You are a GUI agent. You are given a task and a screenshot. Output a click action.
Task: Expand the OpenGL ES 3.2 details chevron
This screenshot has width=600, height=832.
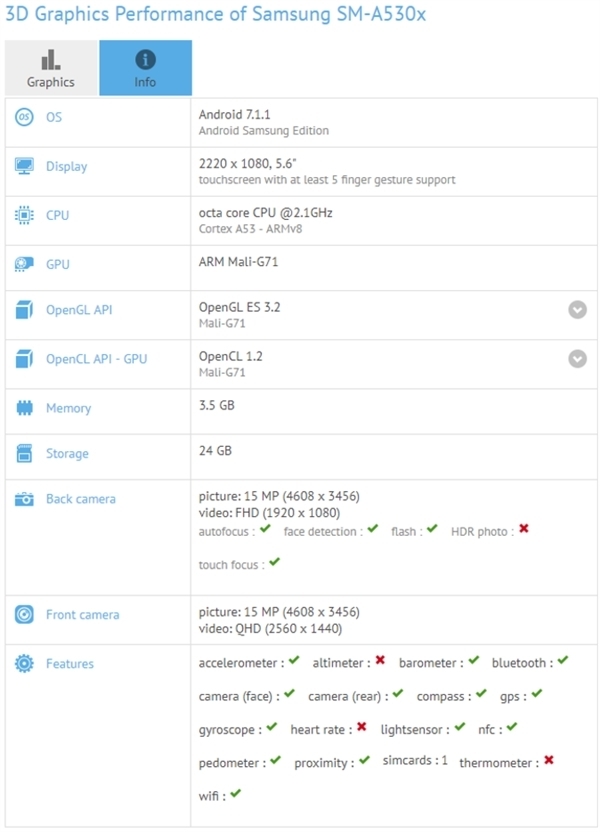click(x=577, y=311)
